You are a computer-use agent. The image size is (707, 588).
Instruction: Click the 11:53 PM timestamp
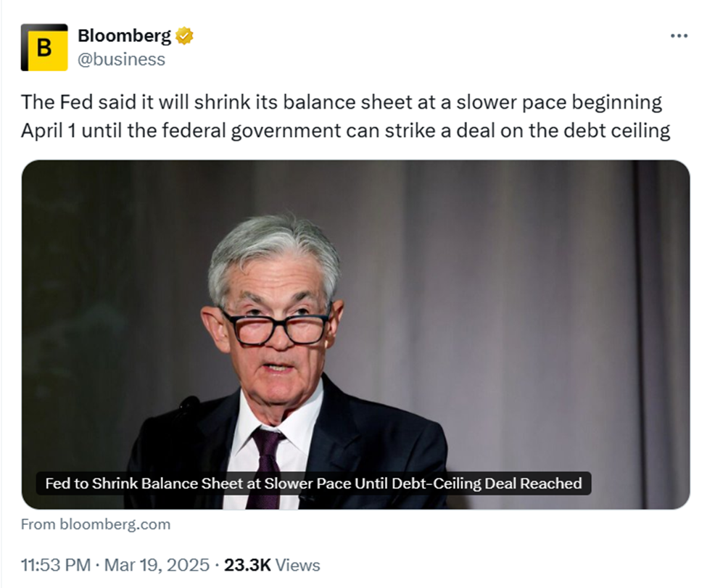[x=56, y=565]
